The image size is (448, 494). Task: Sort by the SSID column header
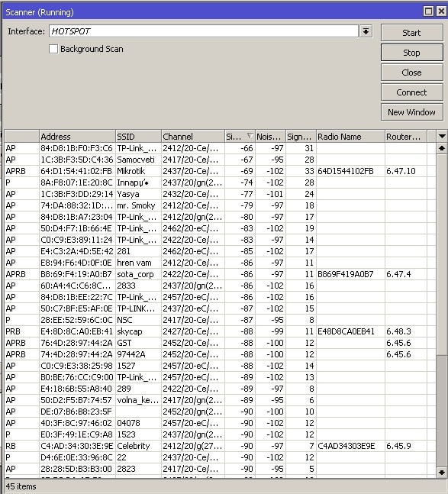pyautogui.click(x=138, y=137)
